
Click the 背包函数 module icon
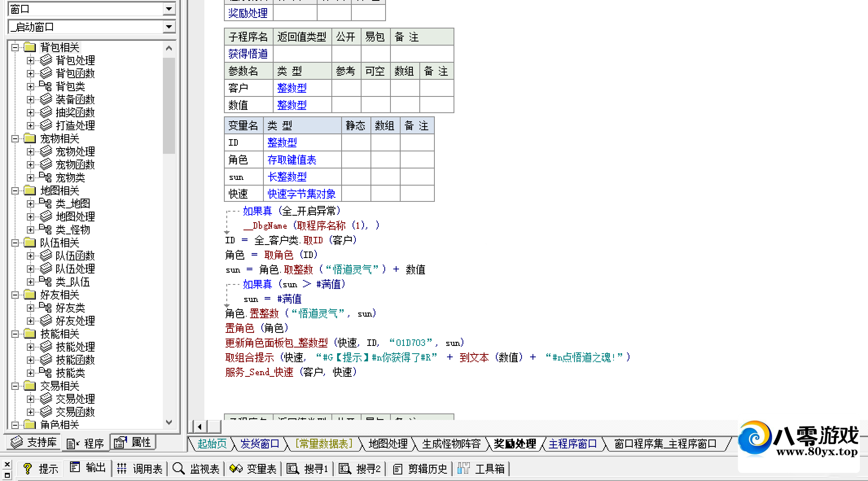[46, 73]
